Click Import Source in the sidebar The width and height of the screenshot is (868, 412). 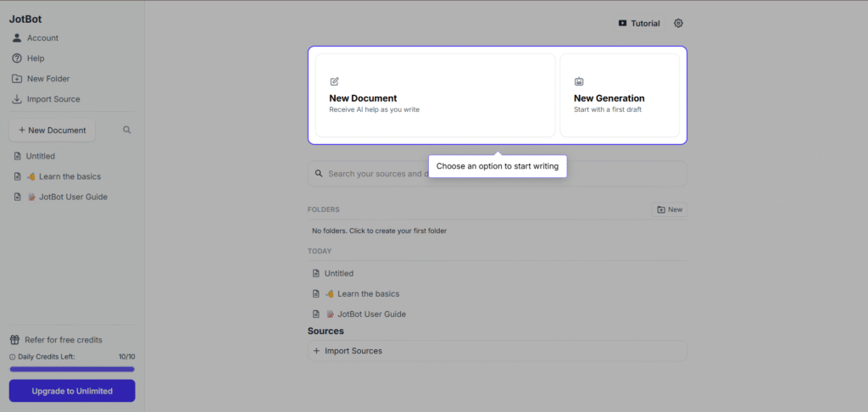53,99
